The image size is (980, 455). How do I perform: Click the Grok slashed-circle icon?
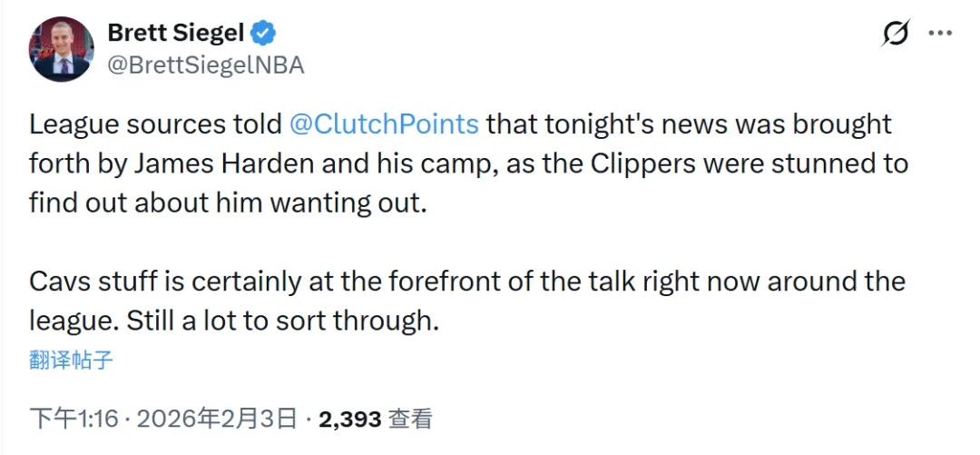pos(896,34)
